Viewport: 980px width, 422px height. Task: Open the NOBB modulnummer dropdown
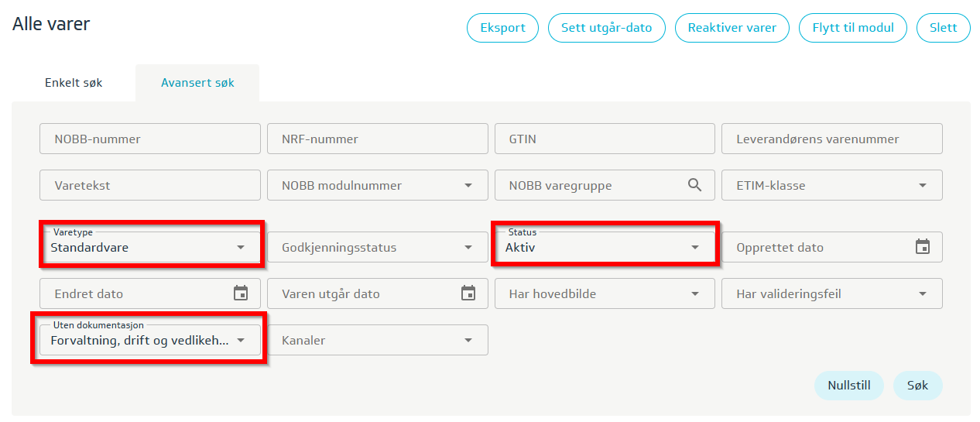468,186
